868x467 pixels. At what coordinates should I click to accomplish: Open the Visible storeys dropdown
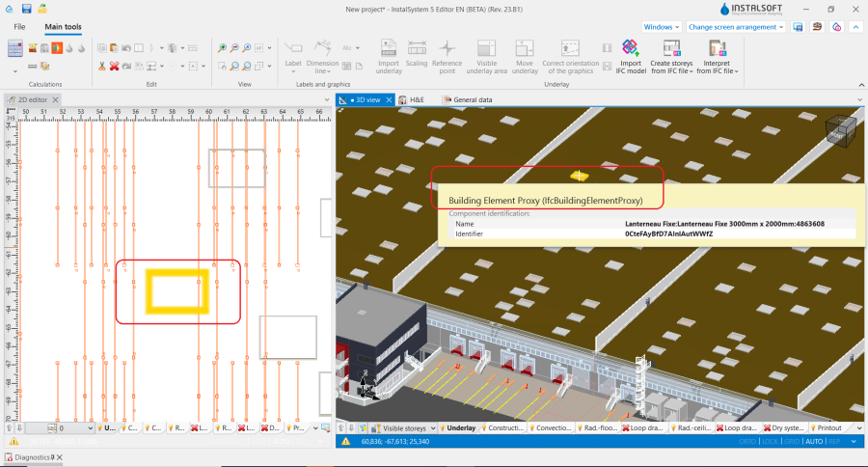(x=403, y=428)
